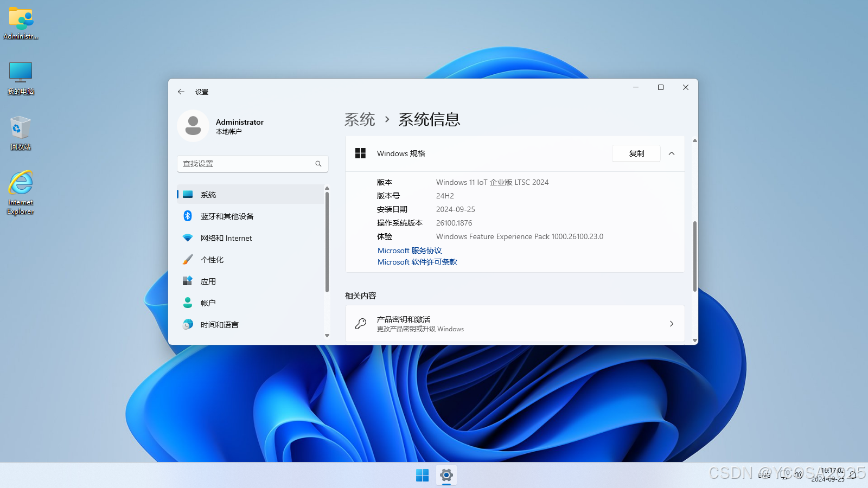Click the Windows logo next to Windows 规格
Screen dimensions: 868x488
(x=360, y=153)
